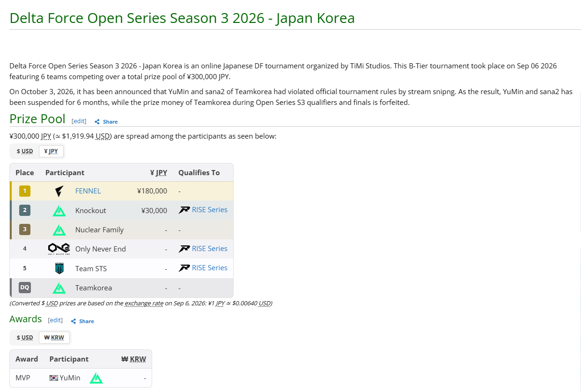Click the Participant header in Prize Pool table

coord(65,173)
